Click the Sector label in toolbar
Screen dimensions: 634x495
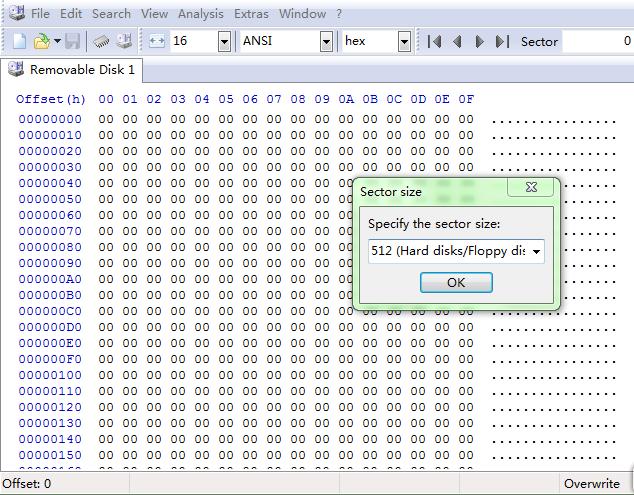(539, 42)
